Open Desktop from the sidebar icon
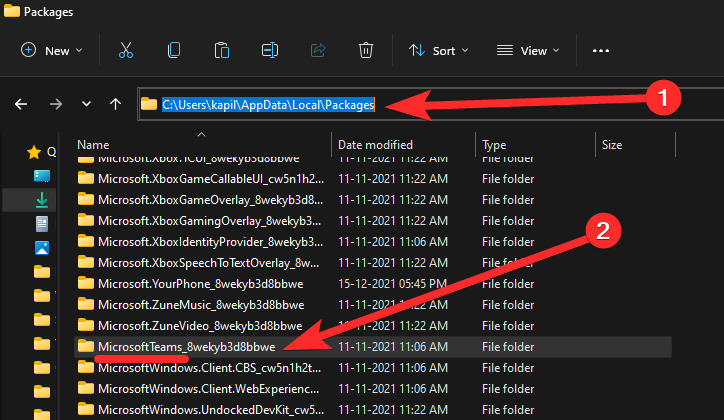Screen dimensions: 724x420 pyautogui.click(x=42, y=176)
